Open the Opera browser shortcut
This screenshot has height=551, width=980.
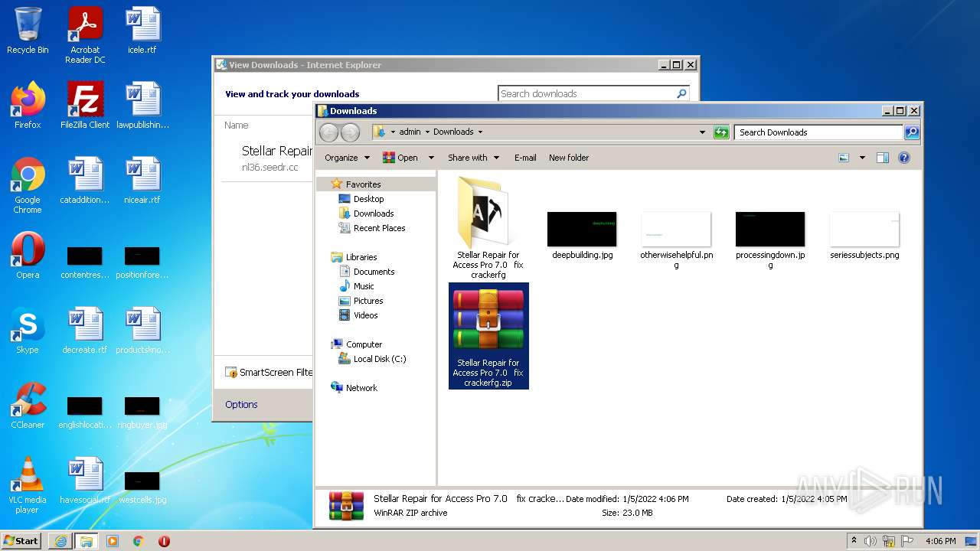28,256
